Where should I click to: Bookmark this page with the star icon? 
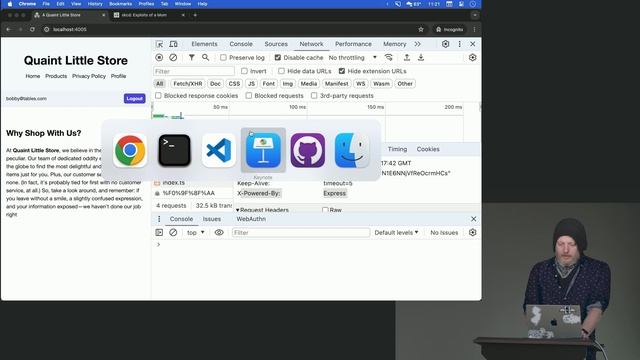[421, 29]
